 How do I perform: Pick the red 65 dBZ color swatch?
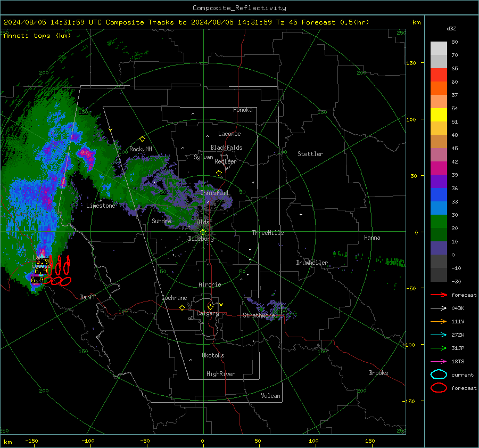tap(439, 75)
